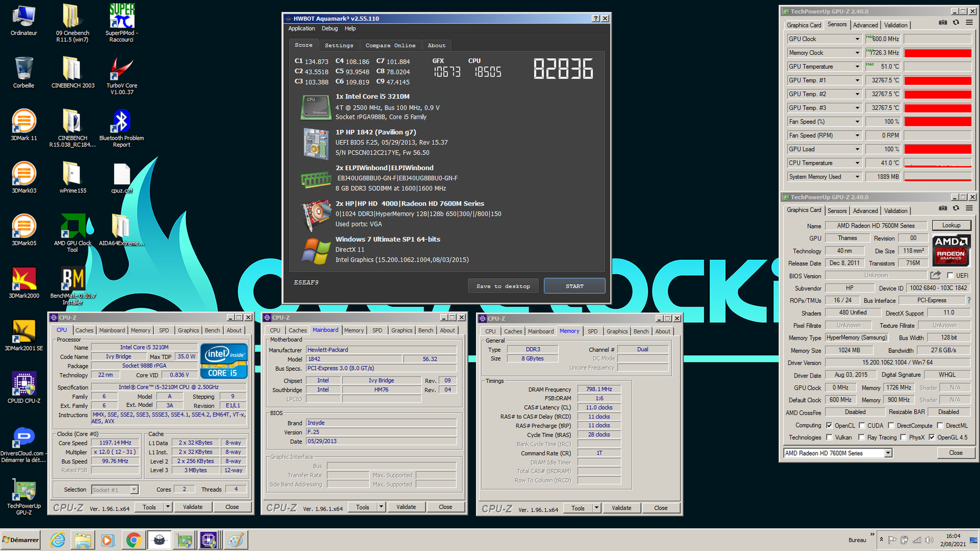Viewport: 980px width, 551px height.
Task: Expand the System Memory Used dropdown
Action: [x=857, y=177]
